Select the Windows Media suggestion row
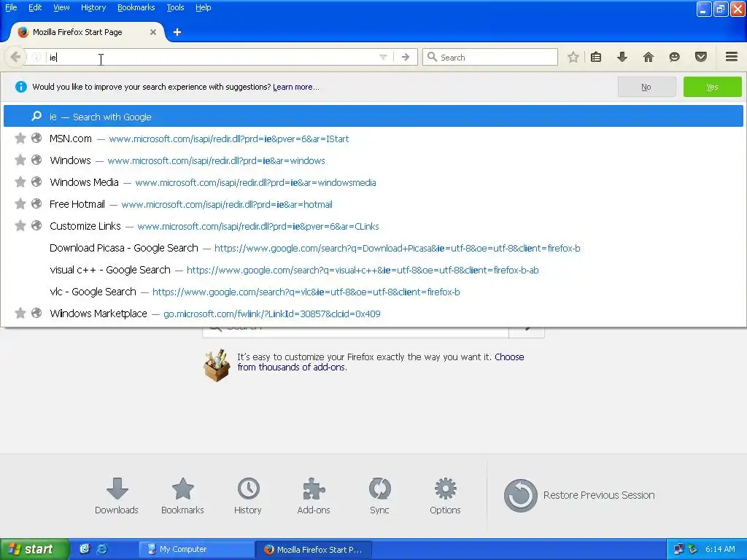Screen dimensions: 747x560 [x=373, y=182]
